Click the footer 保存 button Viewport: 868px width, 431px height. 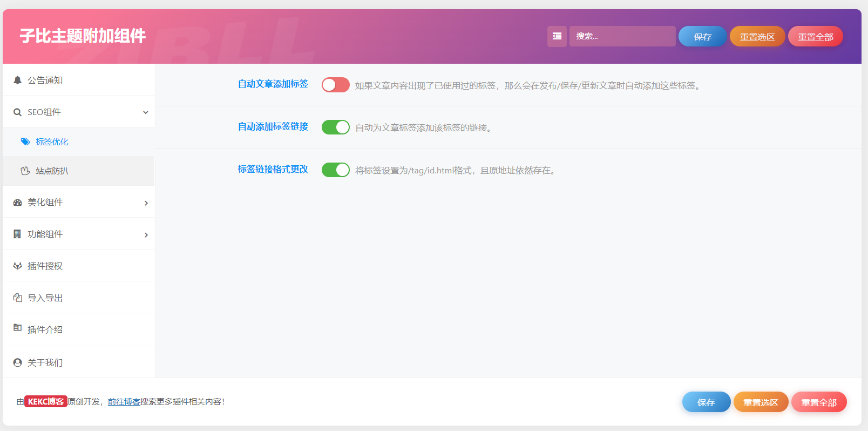(707, 402)
